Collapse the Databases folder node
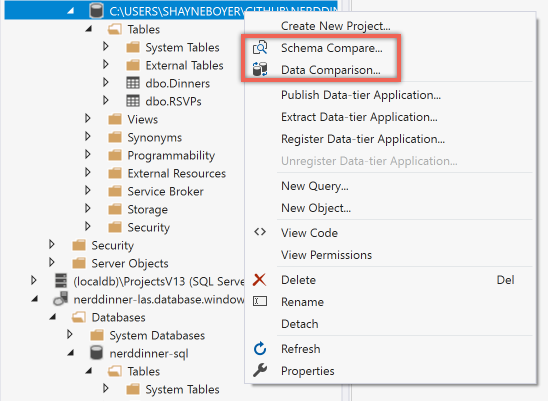The width and height of the screenshot is (548, 401). click(53, 317)
